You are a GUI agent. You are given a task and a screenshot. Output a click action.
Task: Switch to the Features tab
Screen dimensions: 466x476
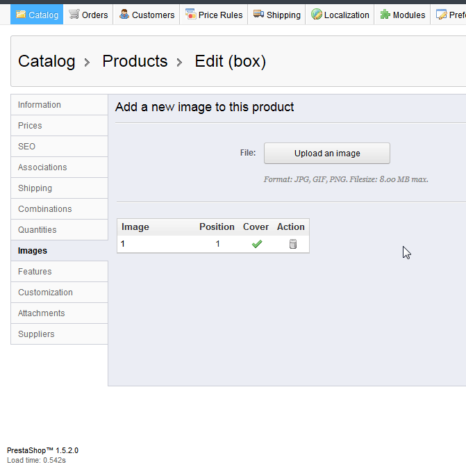pyautogui.click(x=35, y=272)
